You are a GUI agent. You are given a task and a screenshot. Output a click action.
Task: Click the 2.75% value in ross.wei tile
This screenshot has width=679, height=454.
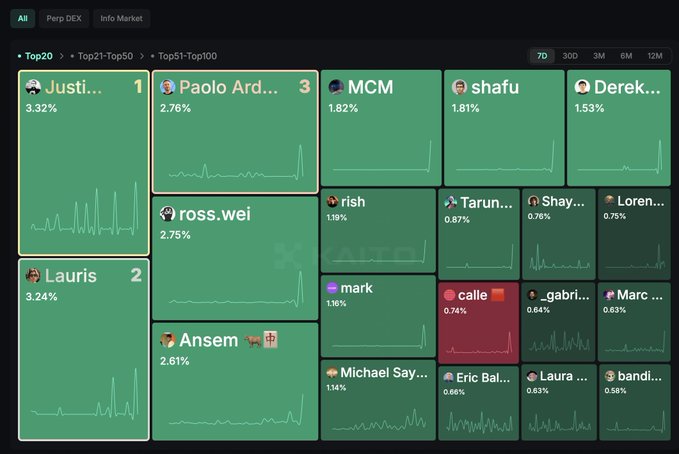(175, 235)
